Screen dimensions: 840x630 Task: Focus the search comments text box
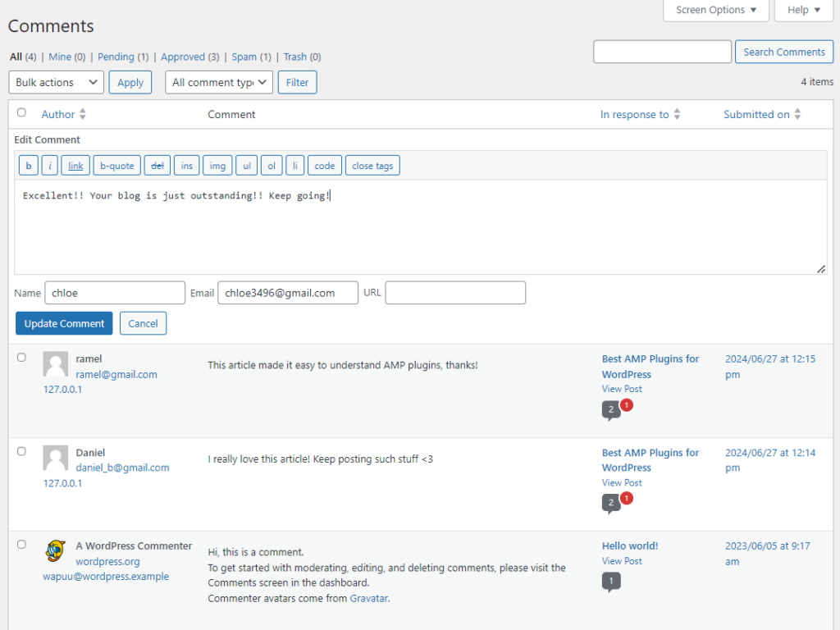coord(662,52)
